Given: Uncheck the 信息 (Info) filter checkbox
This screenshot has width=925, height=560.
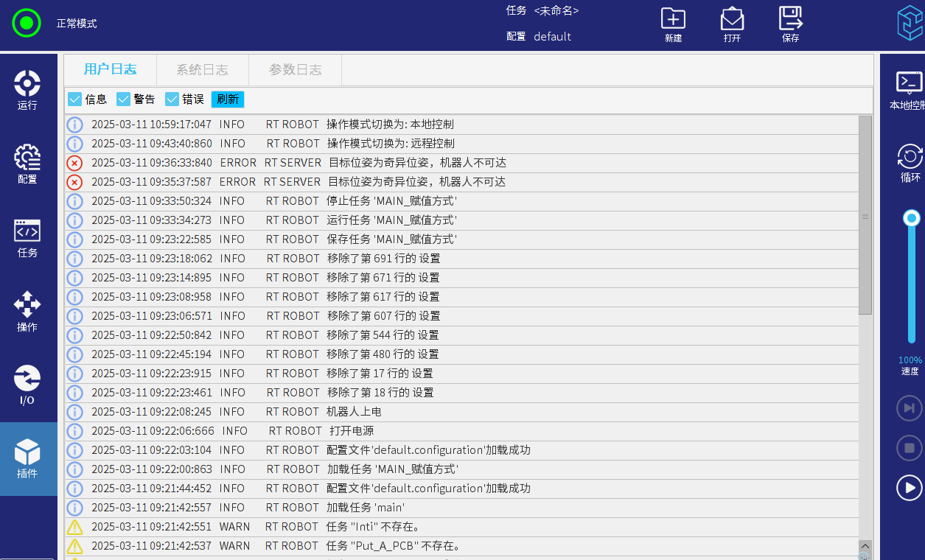Looking at the screenshot, I should click(x=74, y=99).
